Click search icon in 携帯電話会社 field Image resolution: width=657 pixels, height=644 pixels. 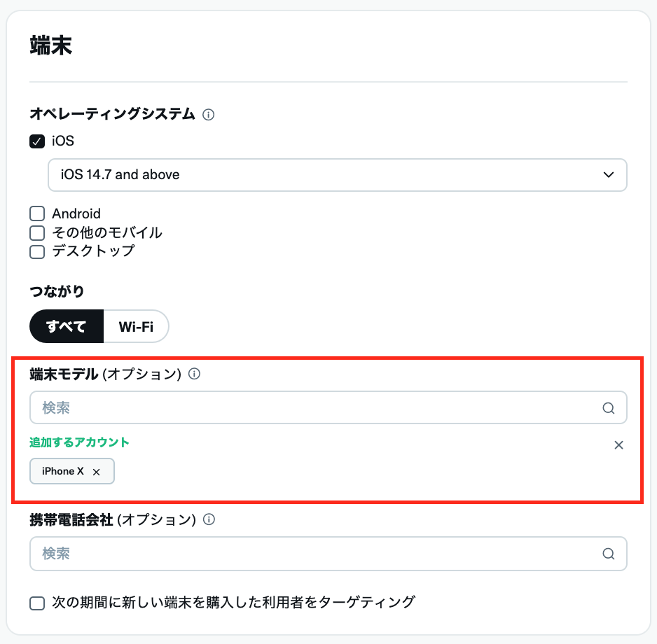(608, 554)
